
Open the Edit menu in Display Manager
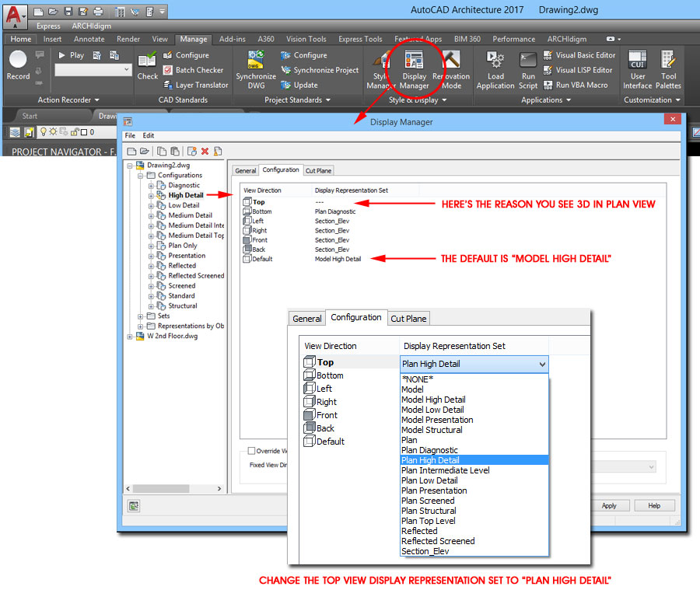[148, 135]
